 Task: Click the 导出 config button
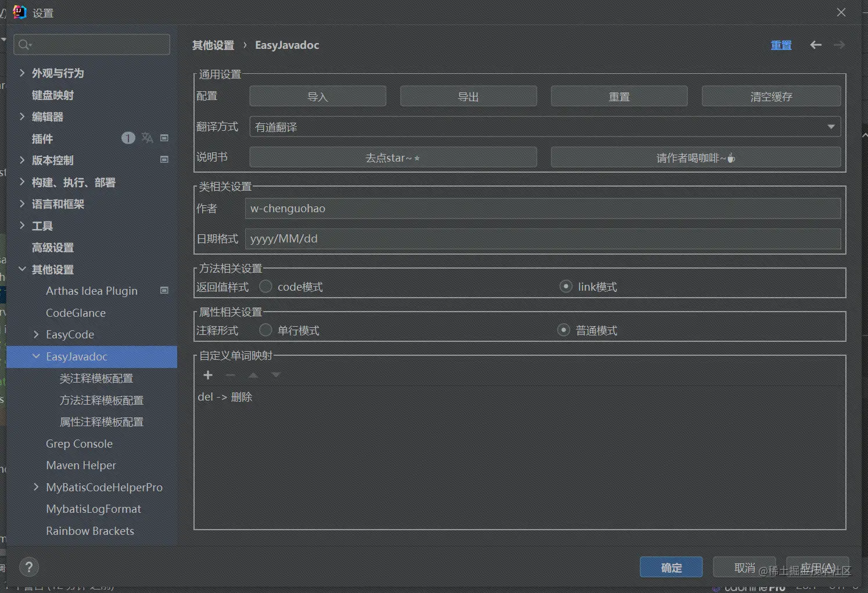coord(468,97)
